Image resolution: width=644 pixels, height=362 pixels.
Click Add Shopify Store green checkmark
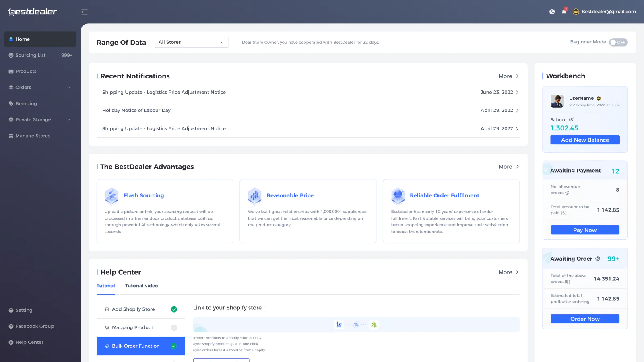[x=174, y=309]
